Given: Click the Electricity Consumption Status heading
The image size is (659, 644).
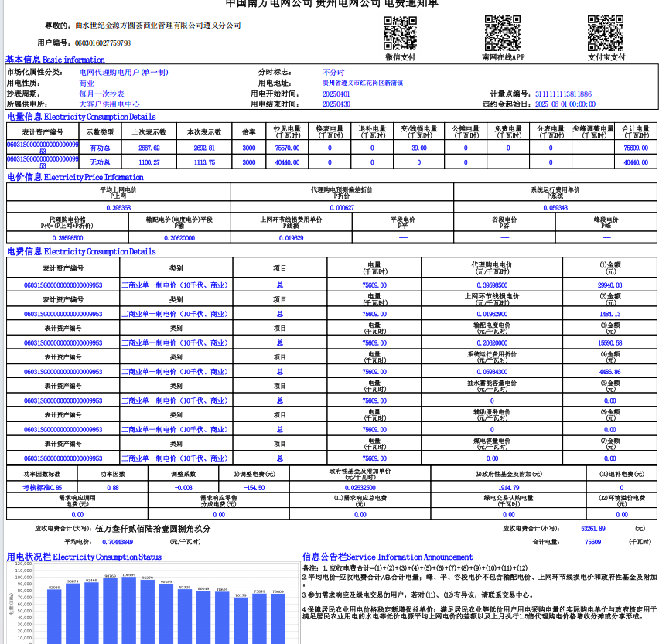Looking at the screenshot, I should click(84, 557).
